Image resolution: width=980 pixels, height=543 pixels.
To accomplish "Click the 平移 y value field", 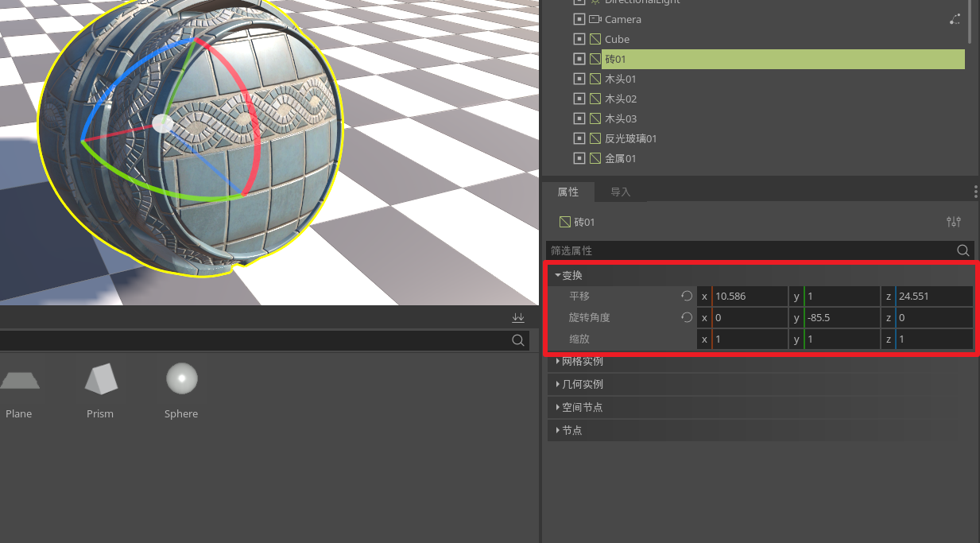I will (842, 296).
